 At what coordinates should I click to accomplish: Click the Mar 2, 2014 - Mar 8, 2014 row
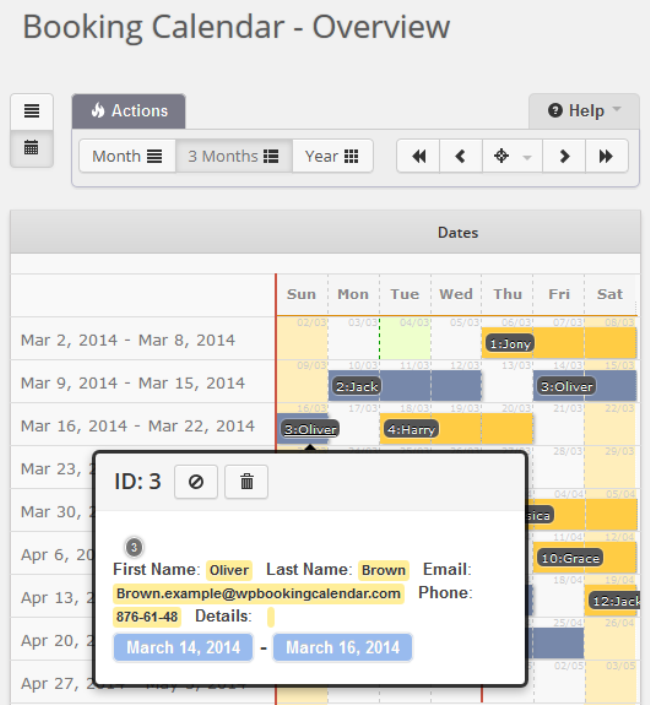click(x=128, y=340)
